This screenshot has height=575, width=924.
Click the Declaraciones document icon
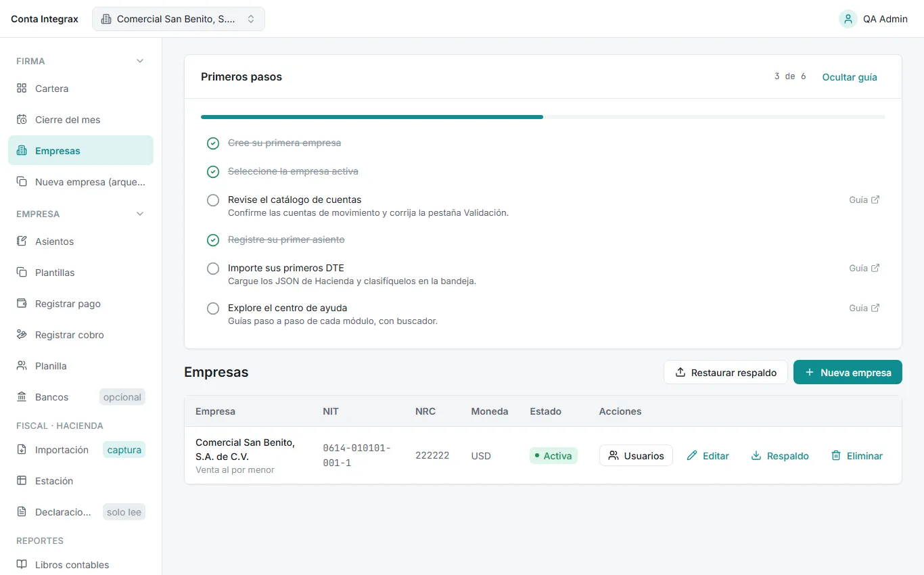tap(22, 512)
